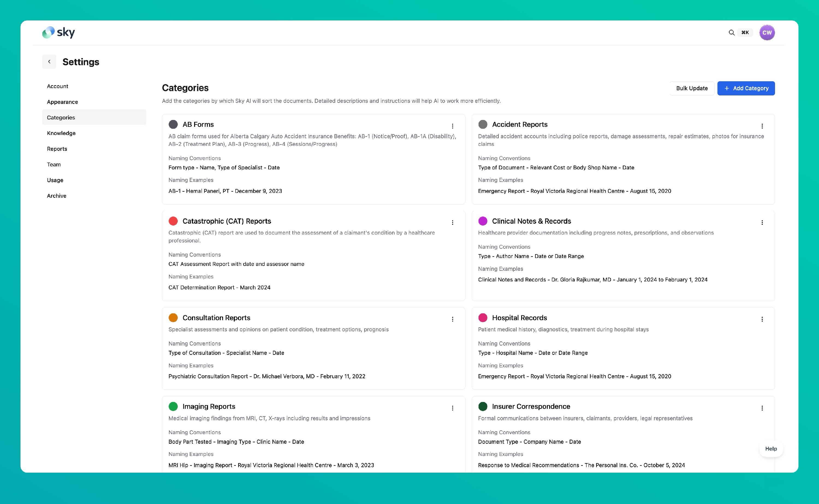Navigate to Team settings

tap(54, 164)
